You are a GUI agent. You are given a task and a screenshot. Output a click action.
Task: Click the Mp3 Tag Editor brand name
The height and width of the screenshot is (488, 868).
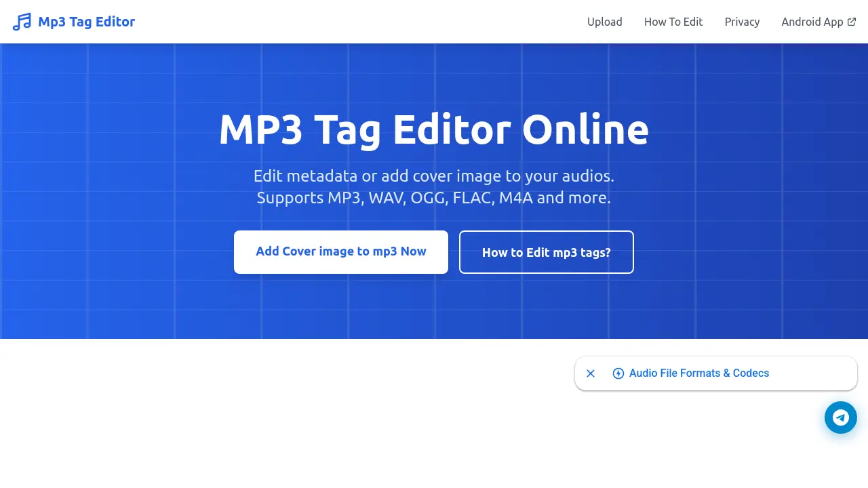coord(87,22)
